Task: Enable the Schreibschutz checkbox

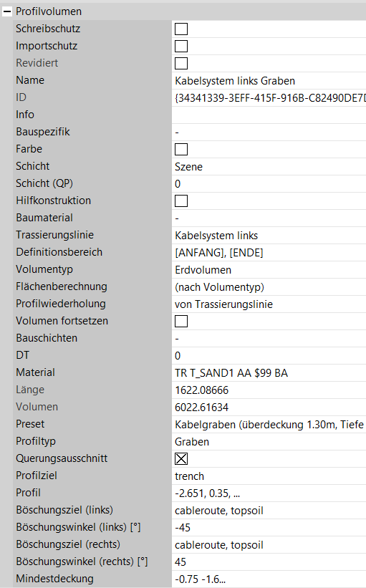Action: click(x=181, y=29)
